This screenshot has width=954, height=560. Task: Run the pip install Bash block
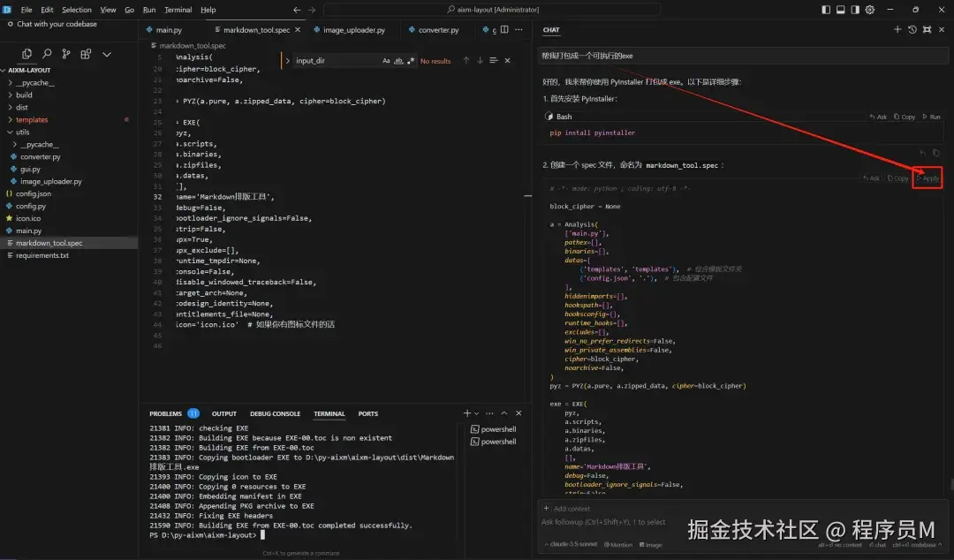pyautogui.click(x=932, y=117)
